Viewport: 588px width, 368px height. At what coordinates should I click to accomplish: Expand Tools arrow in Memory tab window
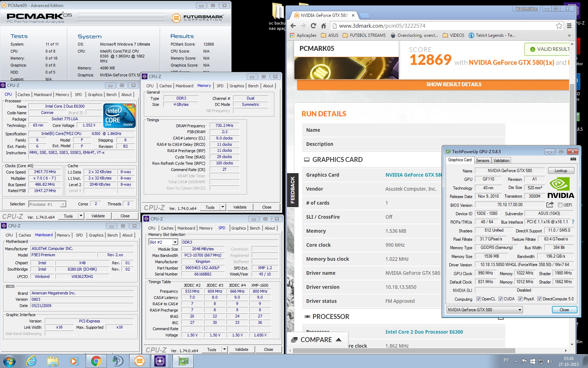pos(223,207)
